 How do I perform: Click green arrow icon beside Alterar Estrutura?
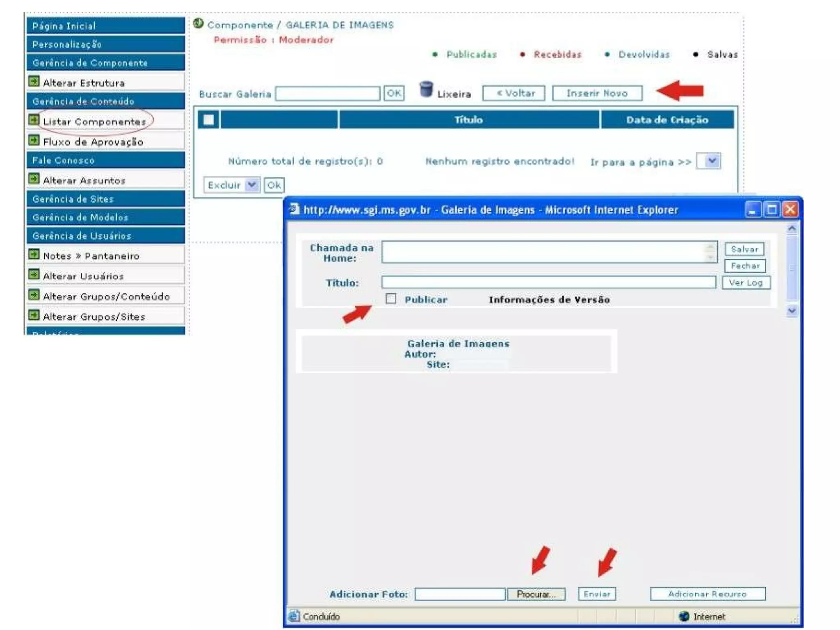pos(34,81)
